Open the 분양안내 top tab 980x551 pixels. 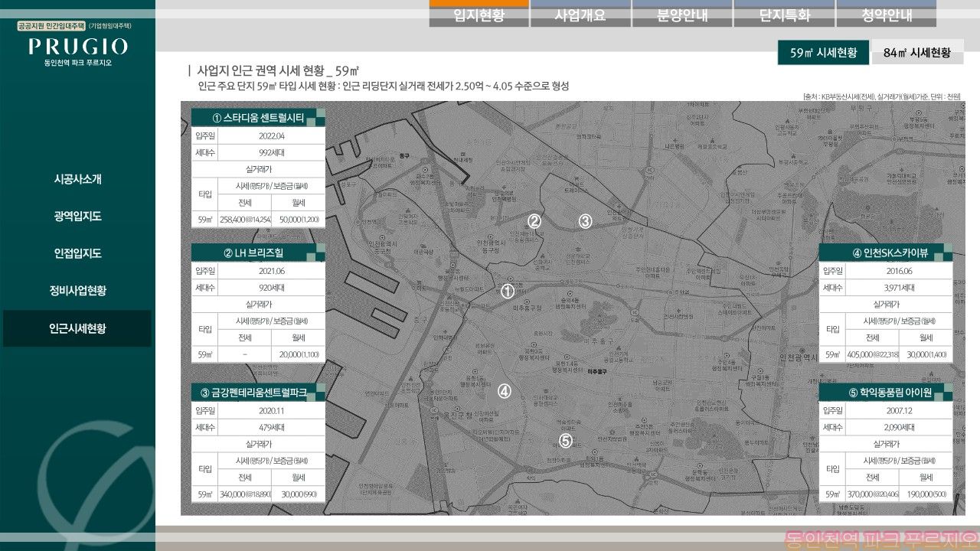click(x=682, y=14)
